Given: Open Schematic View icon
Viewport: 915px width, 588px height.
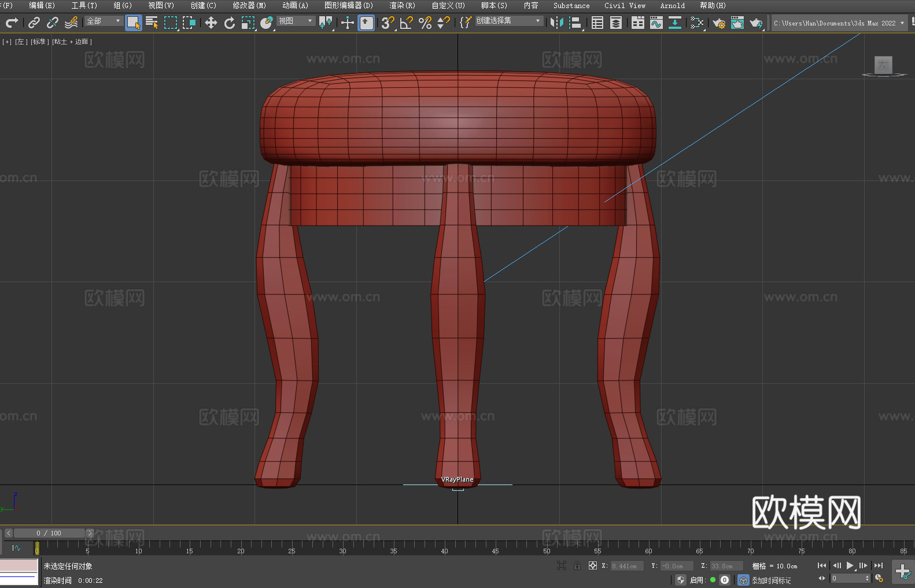Looking at the screenshot, I should pos(697,23).
